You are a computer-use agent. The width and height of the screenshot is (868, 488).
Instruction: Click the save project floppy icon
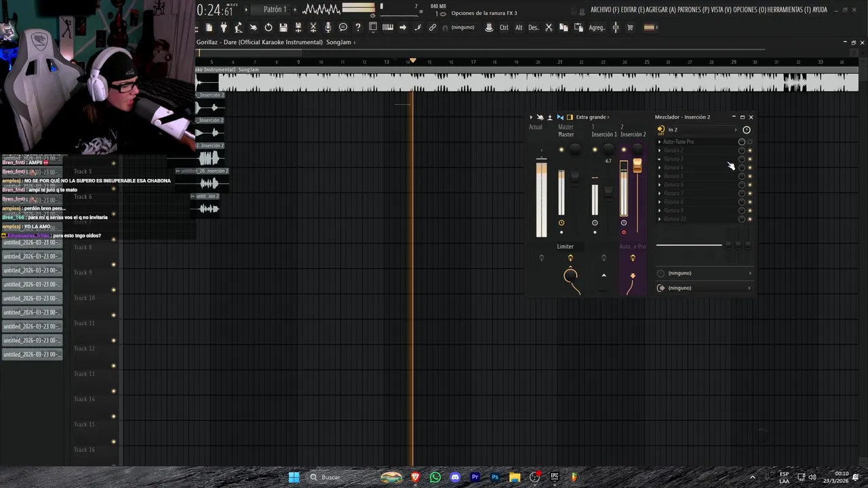pyautogui.click(x=283, y=28)
